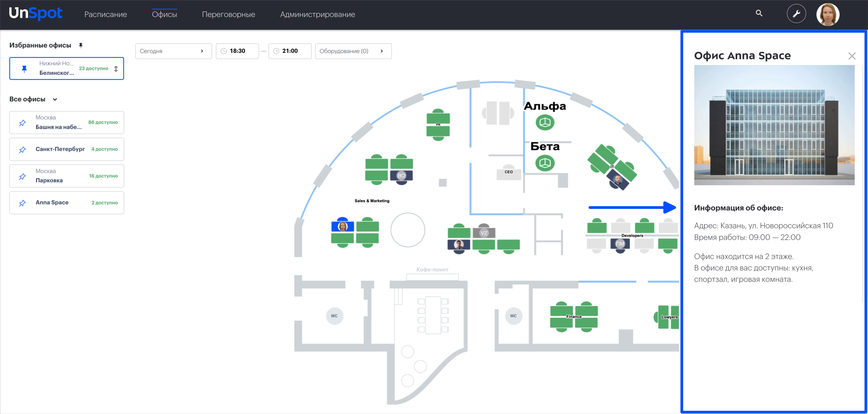This screenshot has height=414, width=868.
Task: Go to the Переговорные tab
Action: coord(228,14)
